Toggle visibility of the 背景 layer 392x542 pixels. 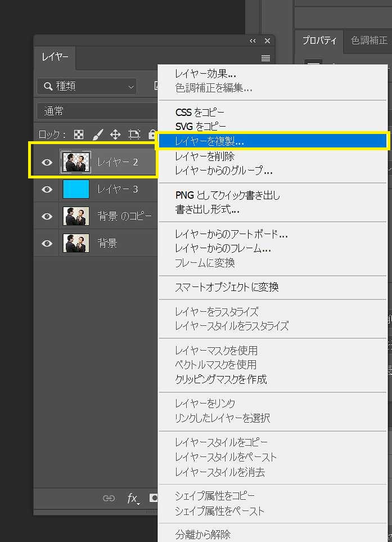(47, 244)
